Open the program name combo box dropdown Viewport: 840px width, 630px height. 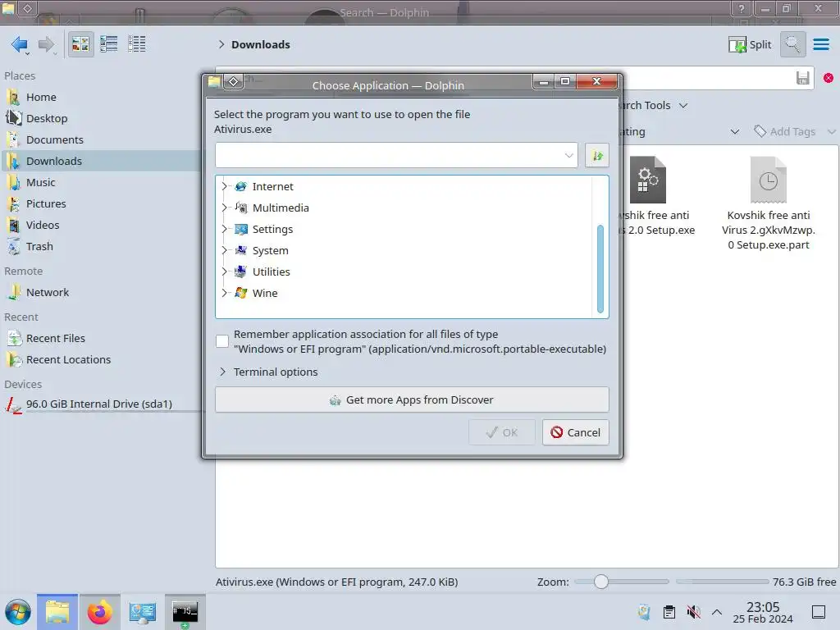click(x=568, y=155)
